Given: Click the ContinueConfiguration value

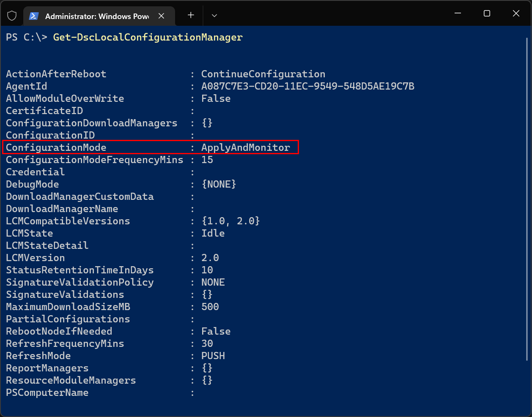Looking at the screenshot, I should (263, 74).
